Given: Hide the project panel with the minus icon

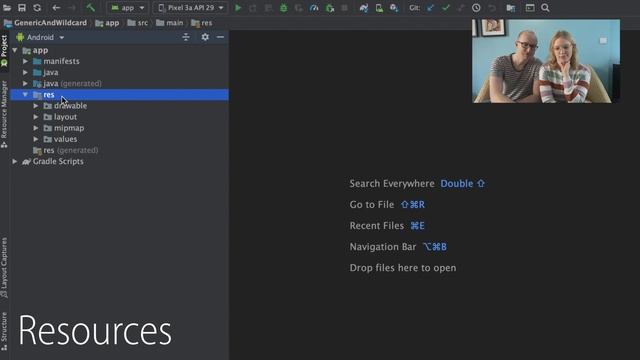Looking at the screenshot, I should (220, 37).
